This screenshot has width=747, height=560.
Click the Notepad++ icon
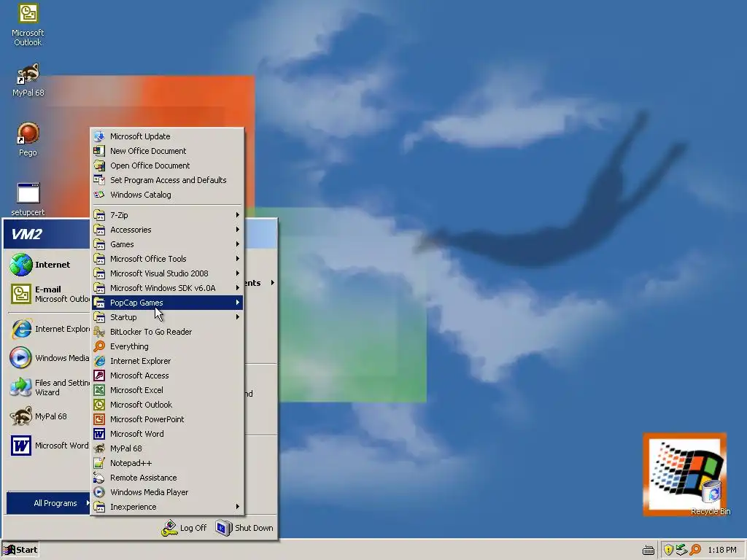click(99, 463)
